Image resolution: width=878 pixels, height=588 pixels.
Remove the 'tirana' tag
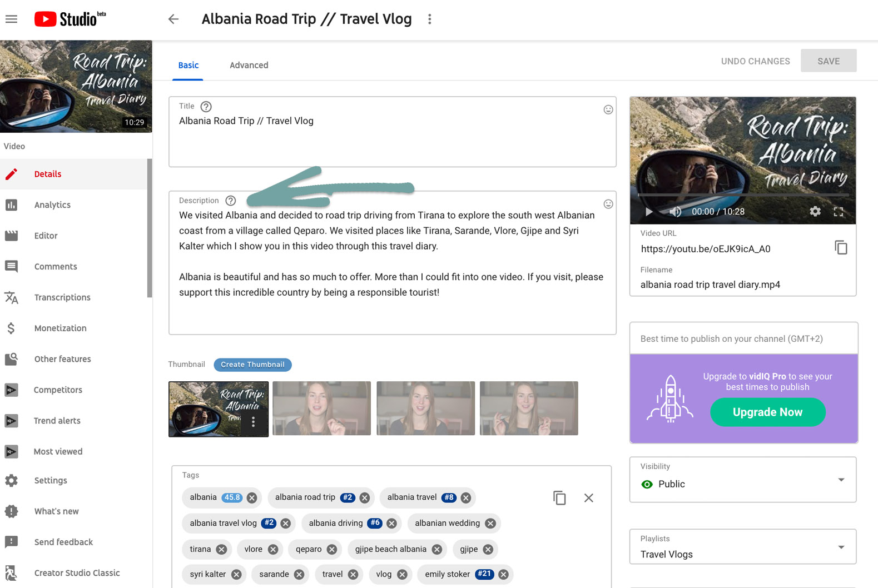pos(221,550)
